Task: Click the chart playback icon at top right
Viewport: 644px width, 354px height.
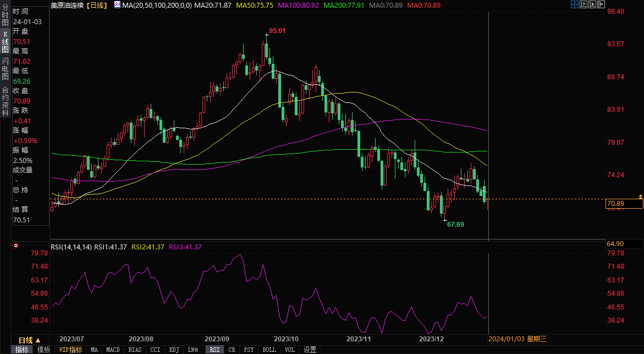Action: tap(593, 4)
